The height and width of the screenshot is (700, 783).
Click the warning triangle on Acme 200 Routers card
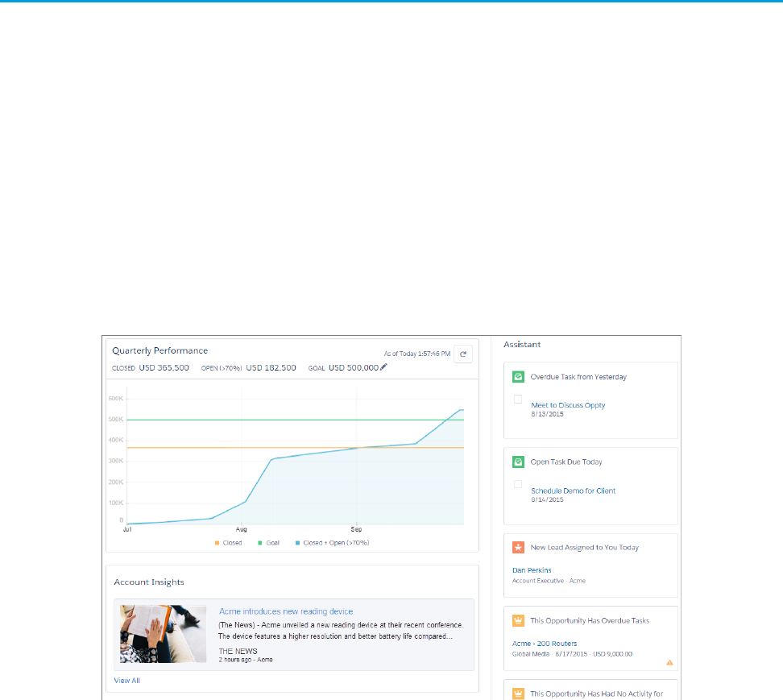tap(669, 663)
